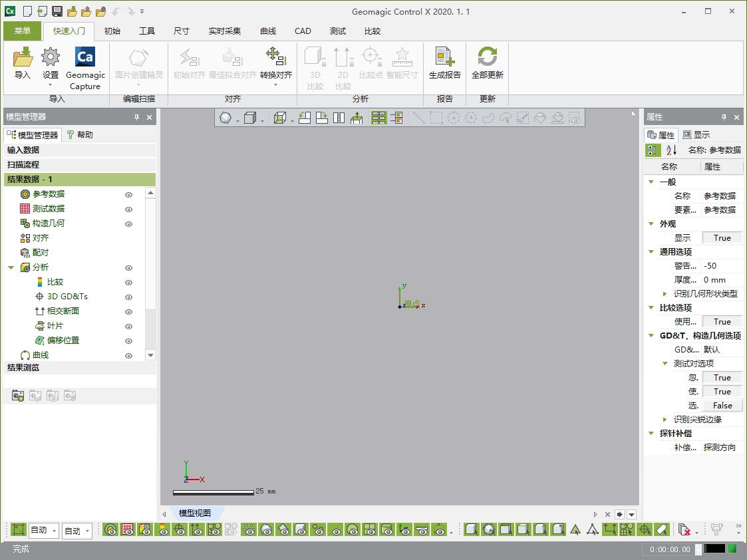747x560 pixels.
Task: Collapse the 分析 tree node
Action: tap(11, 267)
